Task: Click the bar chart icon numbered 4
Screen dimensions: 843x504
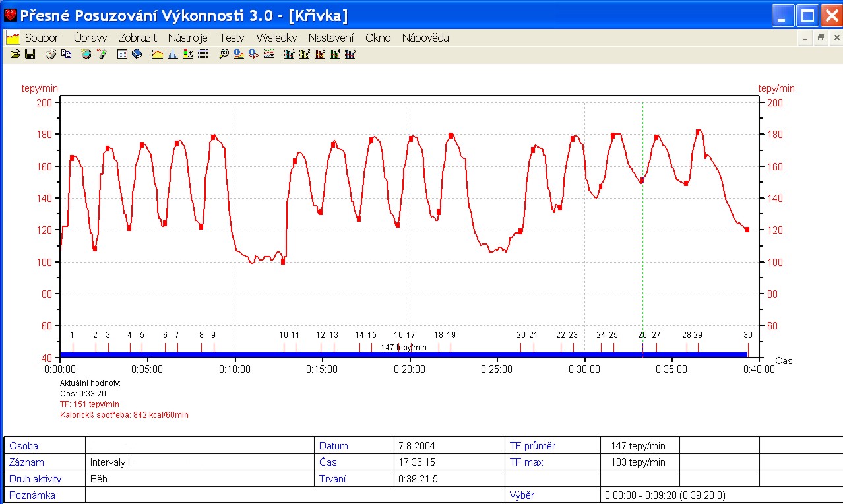Action: [335, 54]
